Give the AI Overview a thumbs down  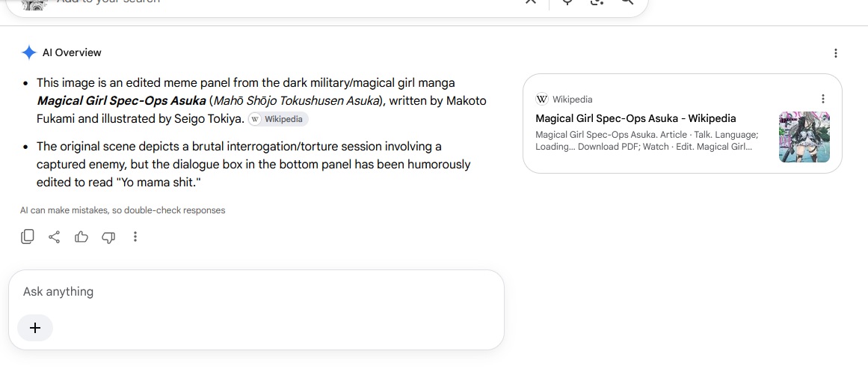pos(108,237)
